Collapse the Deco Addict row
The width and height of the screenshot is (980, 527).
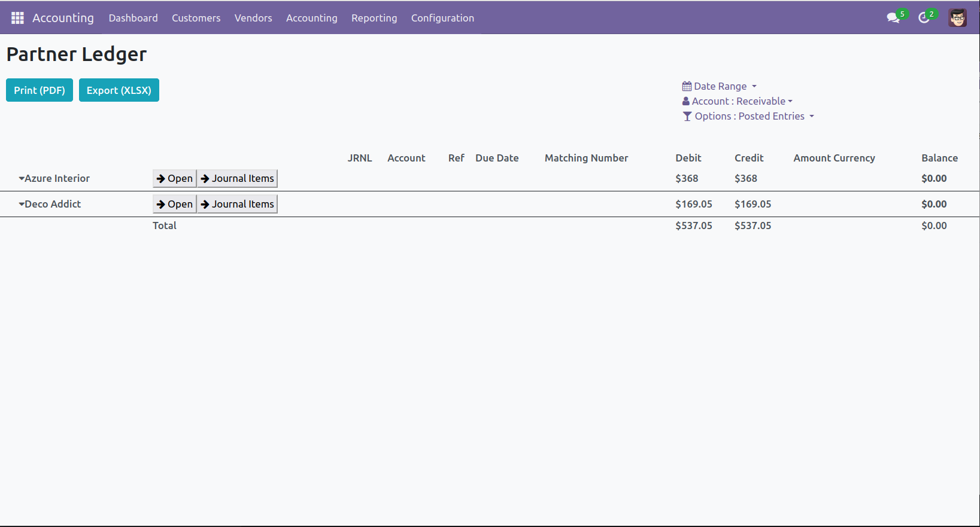[22, 204]
